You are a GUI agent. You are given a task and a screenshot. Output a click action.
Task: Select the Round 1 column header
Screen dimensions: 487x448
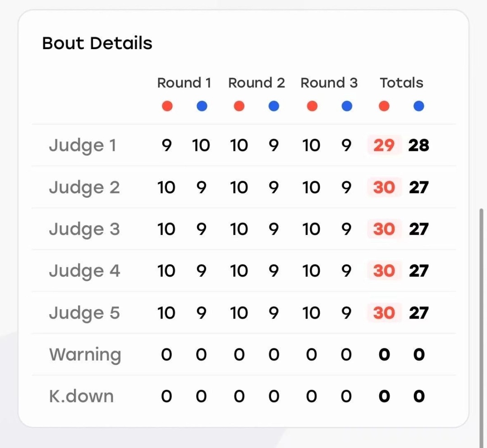(x=184, y=83)
